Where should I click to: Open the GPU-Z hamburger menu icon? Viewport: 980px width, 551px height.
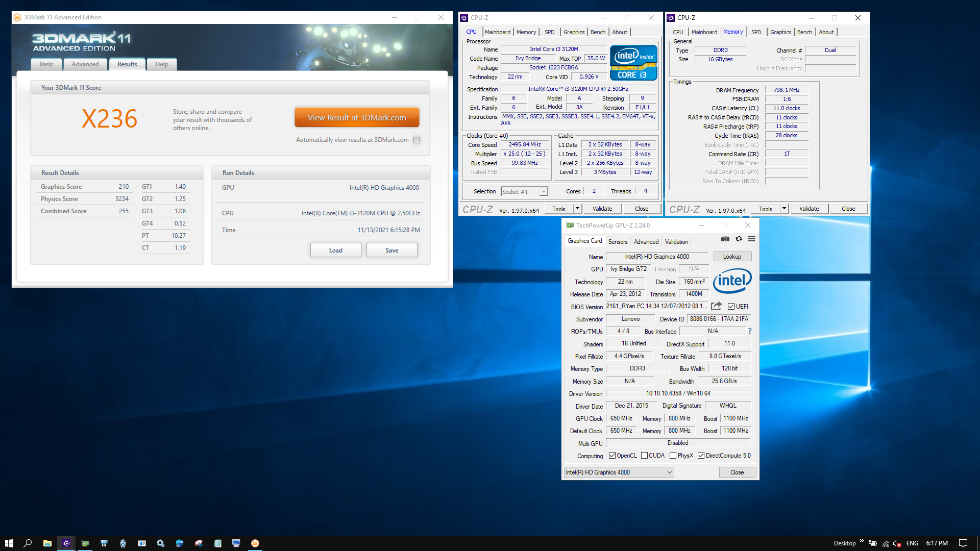pyautogui.click(x=751, y=239)
